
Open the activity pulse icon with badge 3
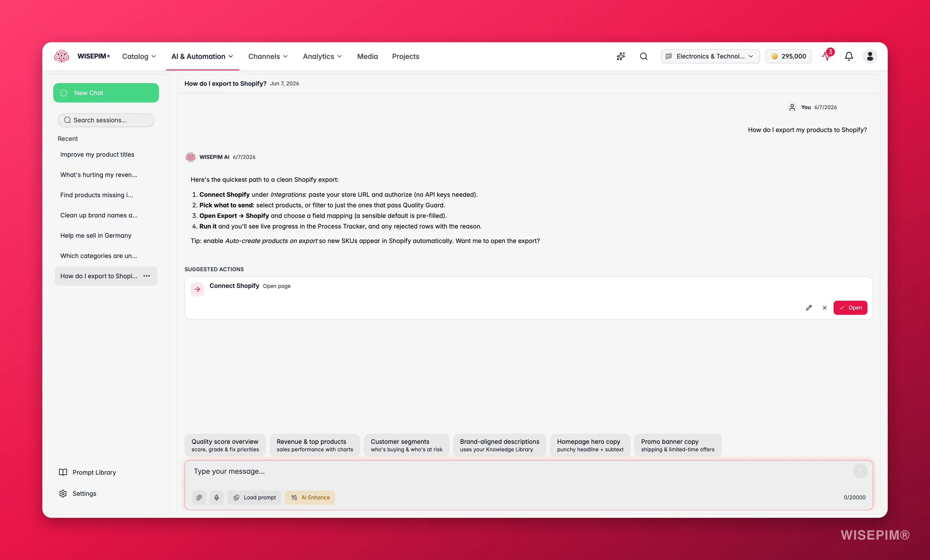(827, 55)
